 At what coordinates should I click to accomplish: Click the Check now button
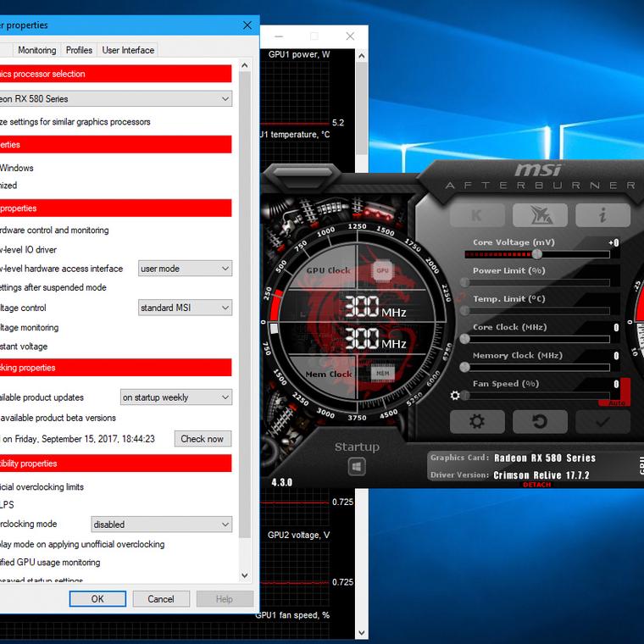click(x=202, y=439)
